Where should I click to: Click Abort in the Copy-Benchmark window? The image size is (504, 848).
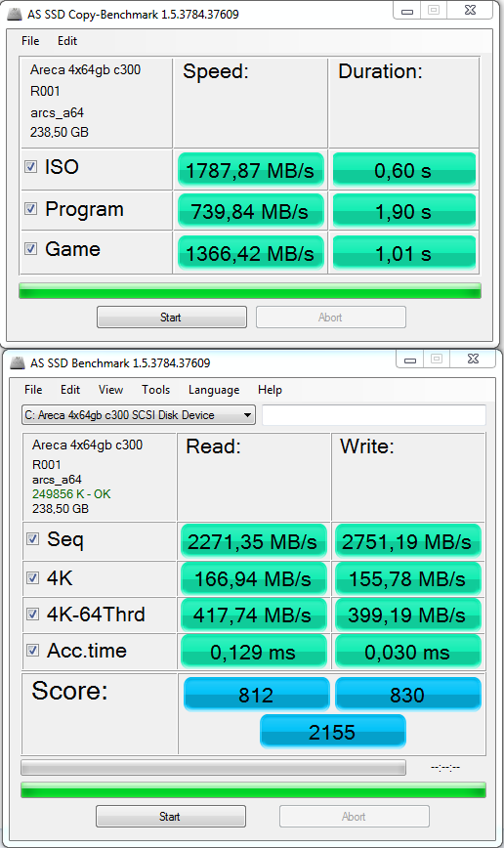pyautogui.click(x=330, y=318)
